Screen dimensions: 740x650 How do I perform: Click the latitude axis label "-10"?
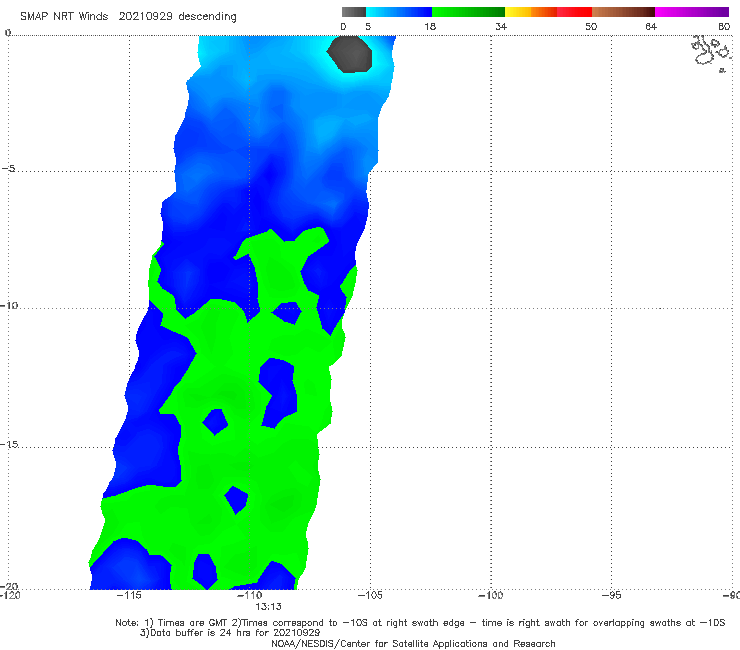(9, 305)
